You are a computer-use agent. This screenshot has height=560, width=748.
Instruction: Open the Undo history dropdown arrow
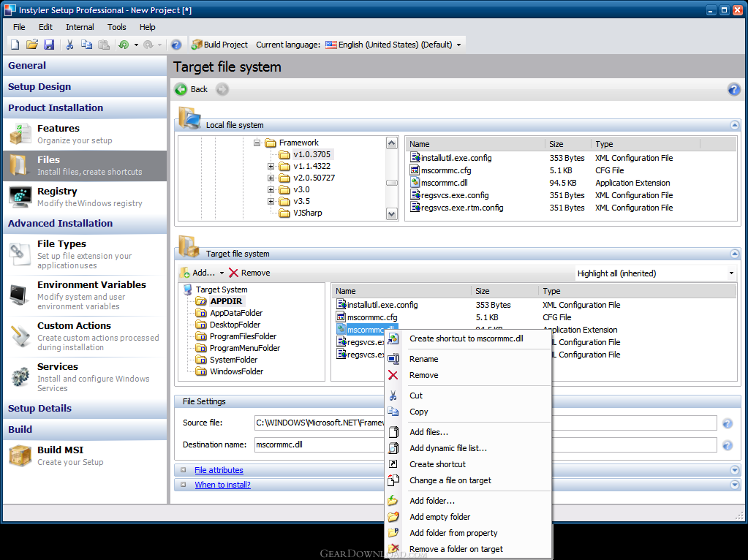[136, 45]
